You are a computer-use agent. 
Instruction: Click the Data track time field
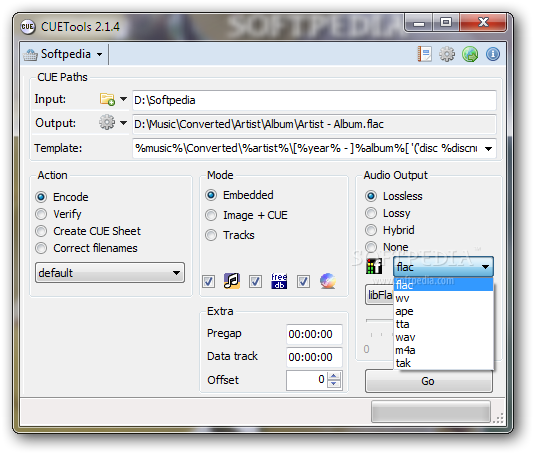pyautogui.click(x=314, y=357)
